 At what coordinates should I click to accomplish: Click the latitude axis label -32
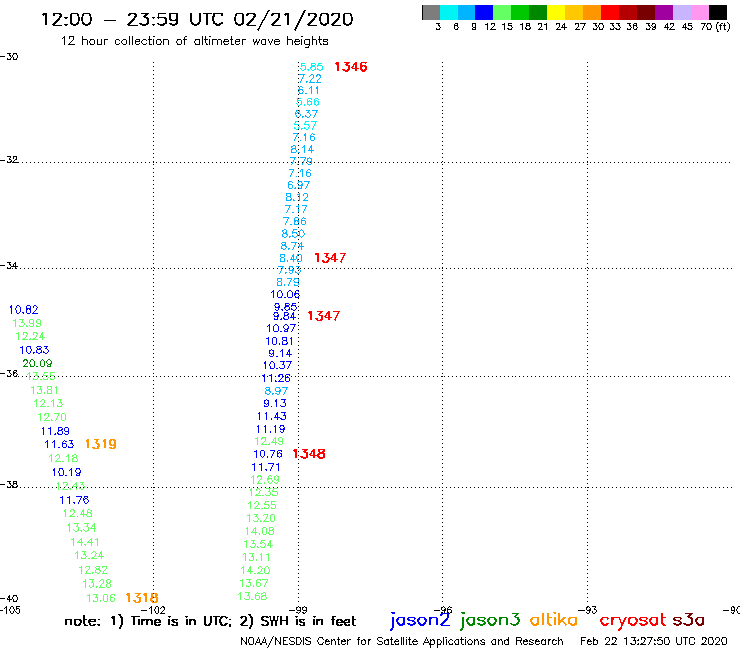[x=9, y=160]
